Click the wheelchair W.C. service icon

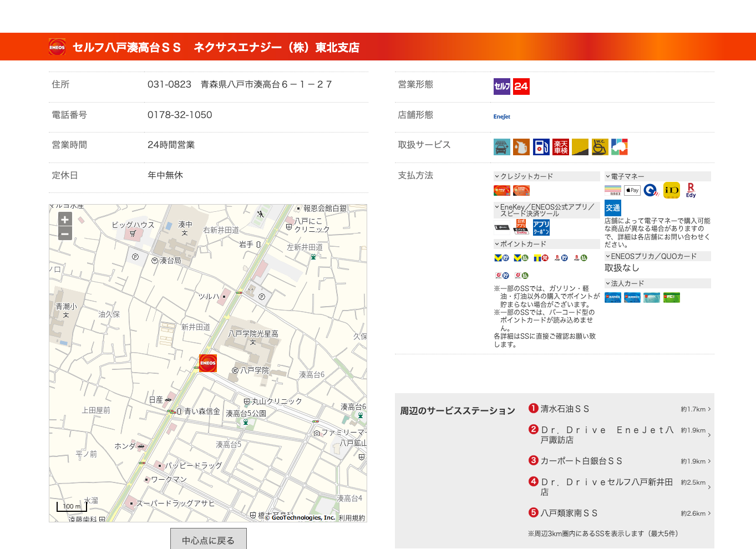600,147
